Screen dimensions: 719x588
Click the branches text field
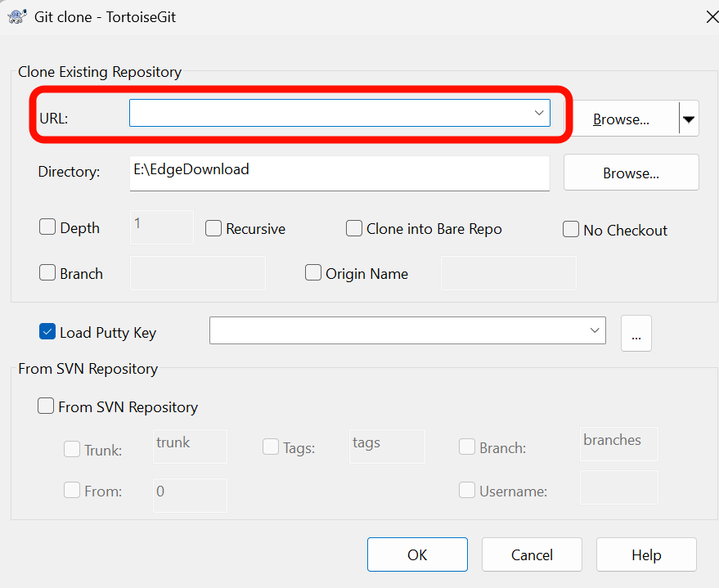[x=619, y=444]
